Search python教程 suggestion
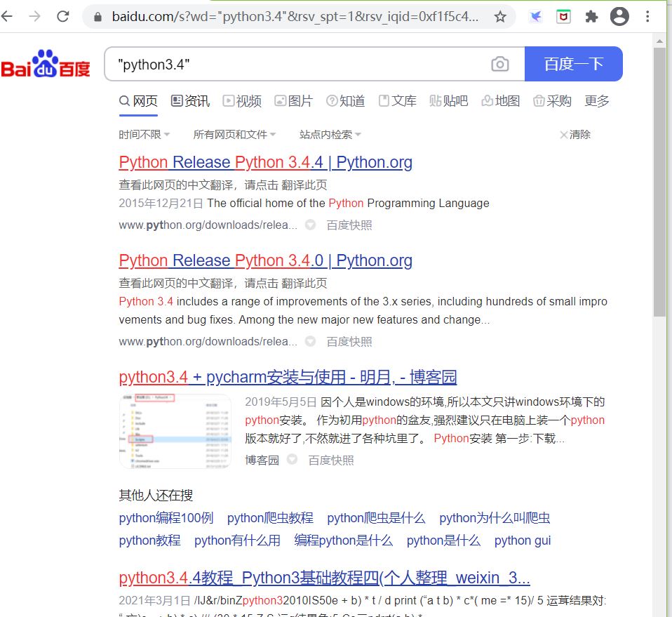Screen dimensions: 672x617 (x=149, y=540)
